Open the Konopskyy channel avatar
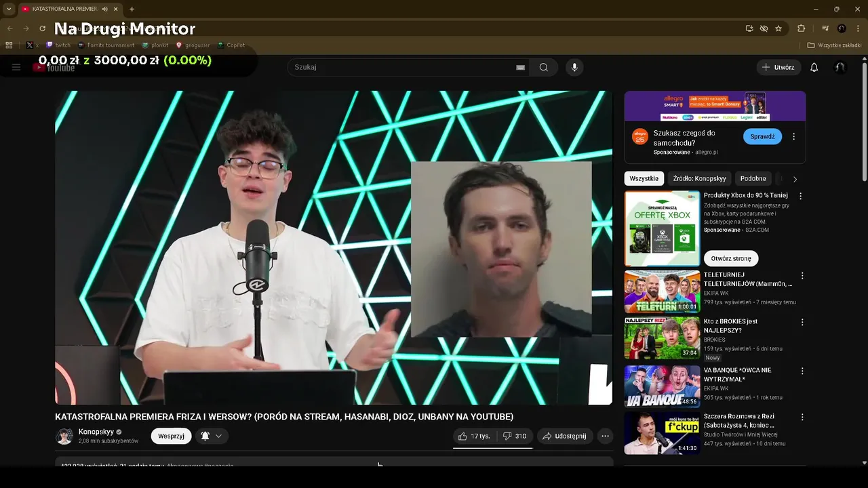 coord(64,436)
